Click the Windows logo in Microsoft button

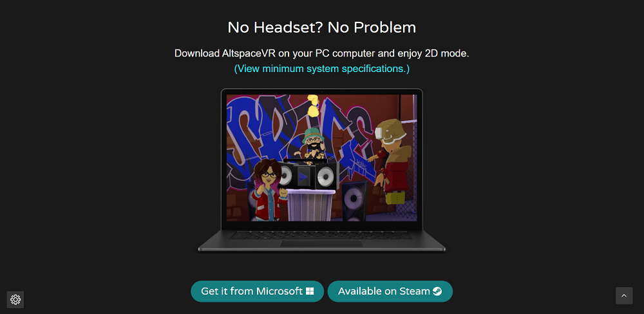[310, 291]
